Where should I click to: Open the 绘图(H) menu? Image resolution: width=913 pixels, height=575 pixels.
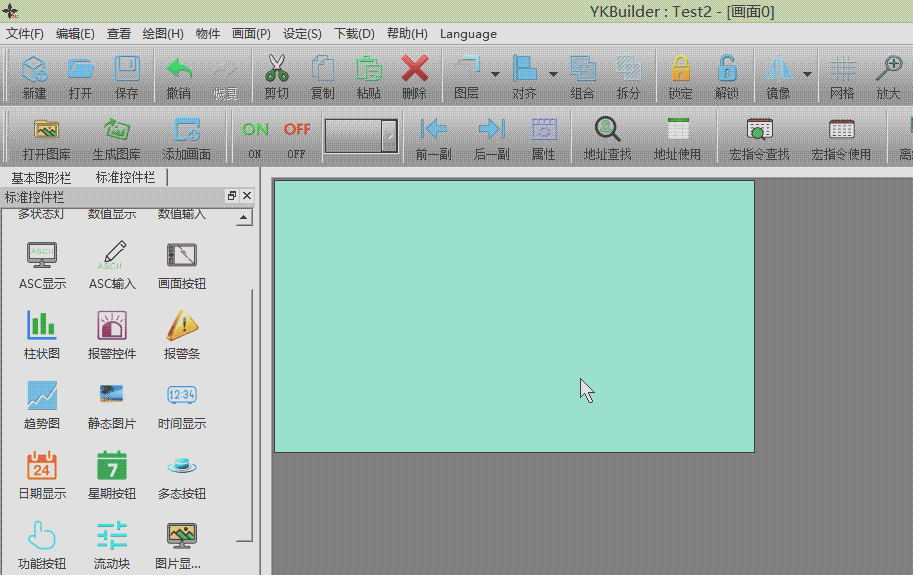coord(162,33)
